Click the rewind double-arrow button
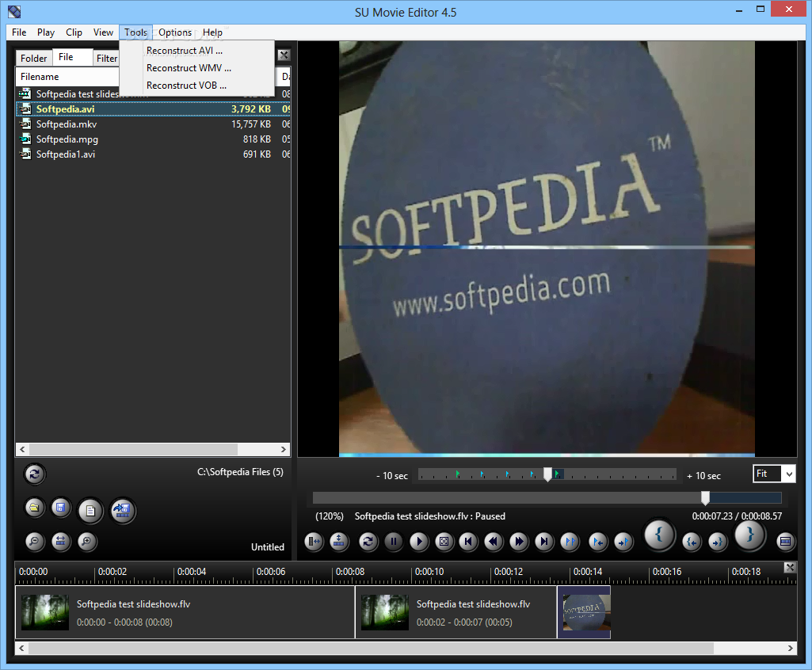Image resolution: width=812 pixels, height=670 pixels. click(494, 542)
